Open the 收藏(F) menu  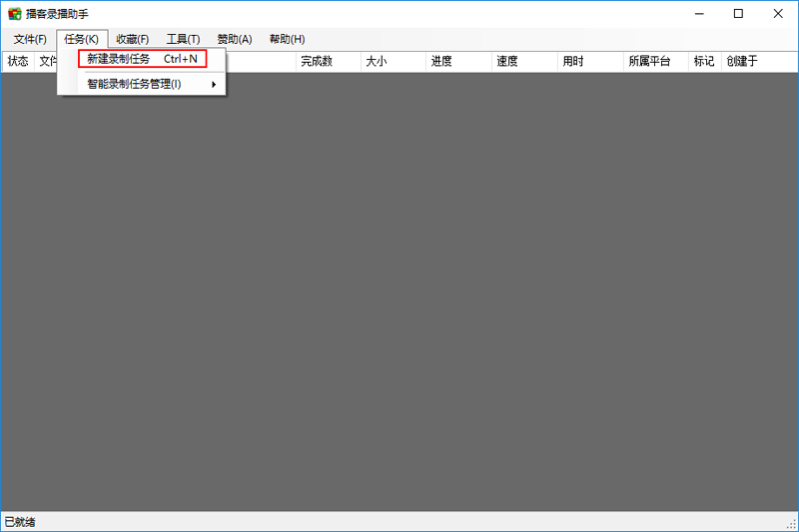(x=132, y=39)
